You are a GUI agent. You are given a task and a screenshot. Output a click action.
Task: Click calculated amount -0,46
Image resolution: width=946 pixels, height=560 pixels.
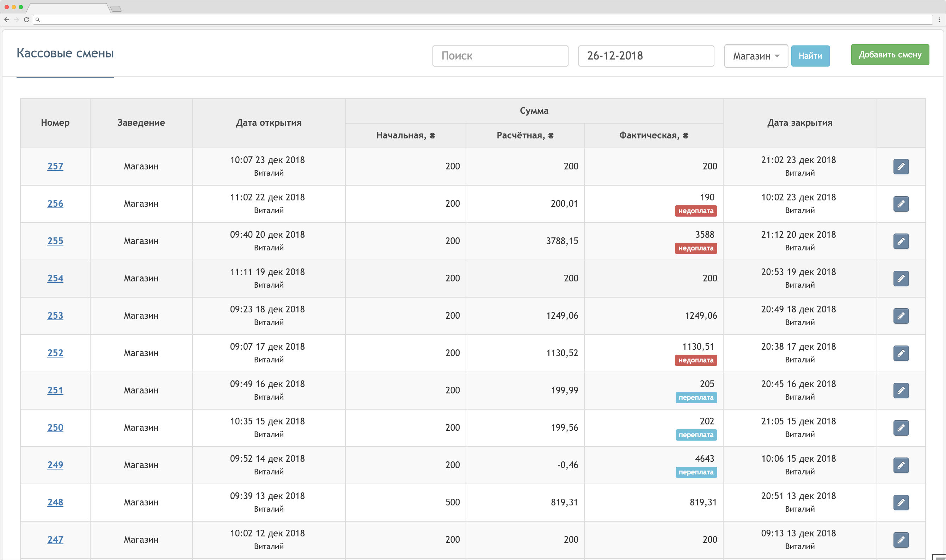click(x=567, y=465)
